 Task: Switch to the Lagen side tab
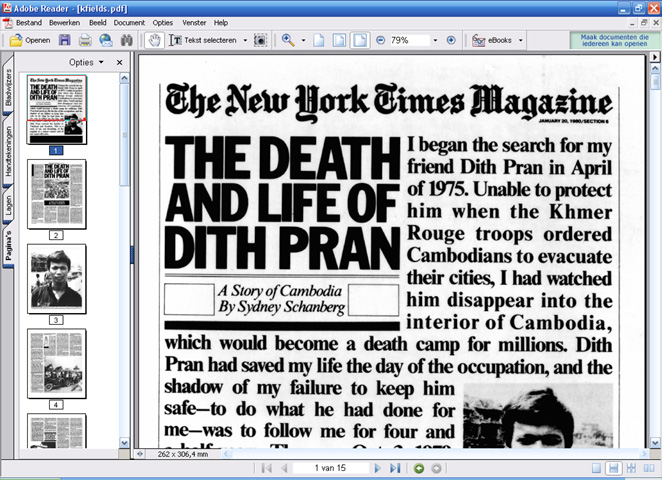pyautogui.click(x=8, y=205)
